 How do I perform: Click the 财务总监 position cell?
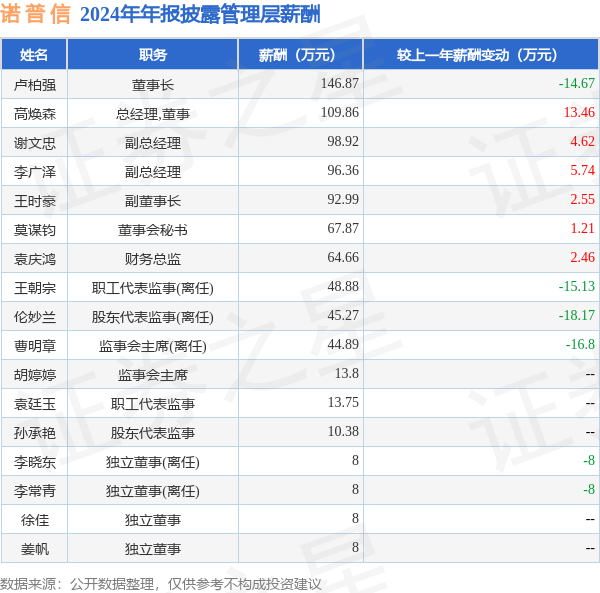[x=153, y=259]
